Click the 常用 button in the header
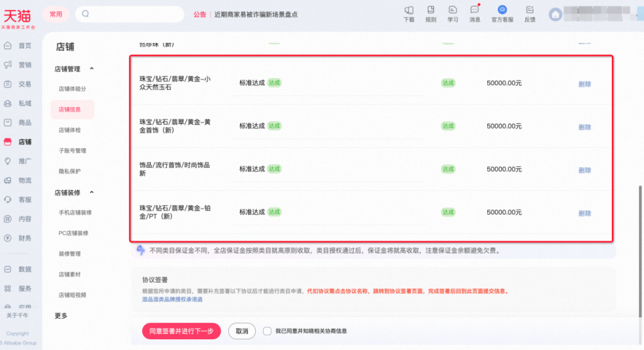 tap(55, 14)
